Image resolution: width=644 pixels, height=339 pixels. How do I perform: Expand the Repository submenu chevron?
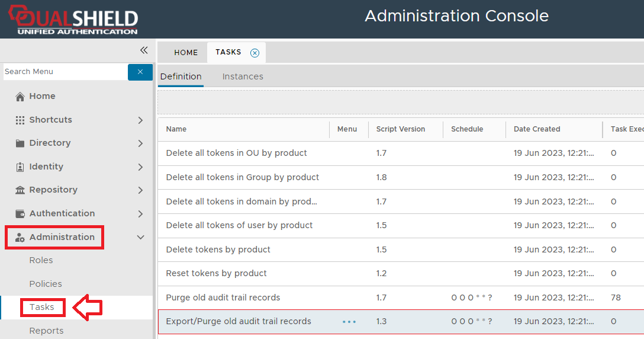point(140,190)
